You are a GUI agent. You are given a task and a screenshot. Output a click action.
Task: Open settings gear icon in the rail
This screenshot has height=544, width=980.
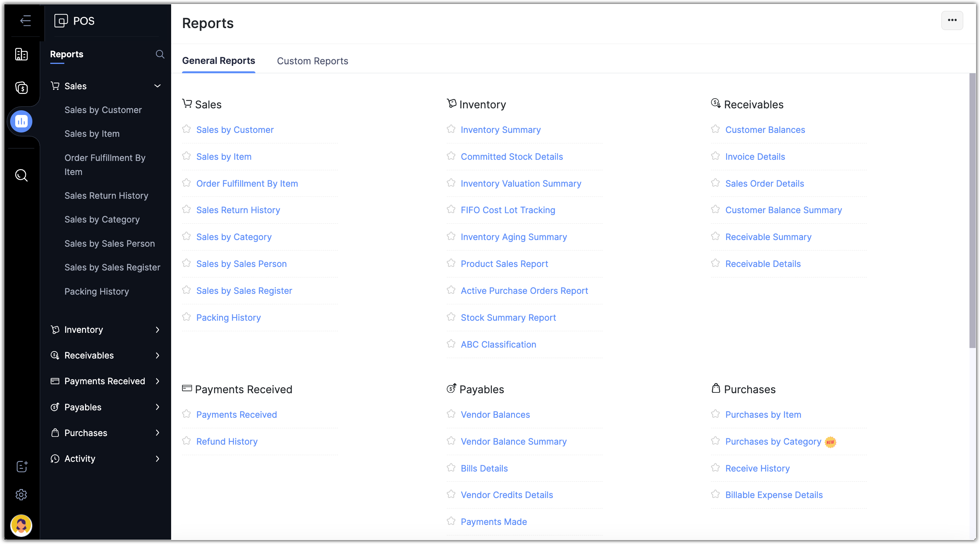21,495
